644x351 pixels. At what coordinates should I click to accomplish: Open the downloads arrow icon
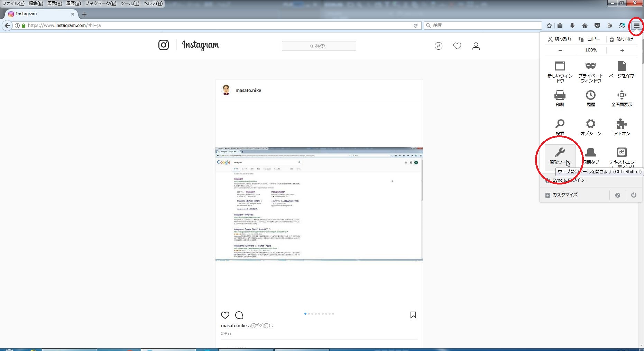(x=572, y=26)
